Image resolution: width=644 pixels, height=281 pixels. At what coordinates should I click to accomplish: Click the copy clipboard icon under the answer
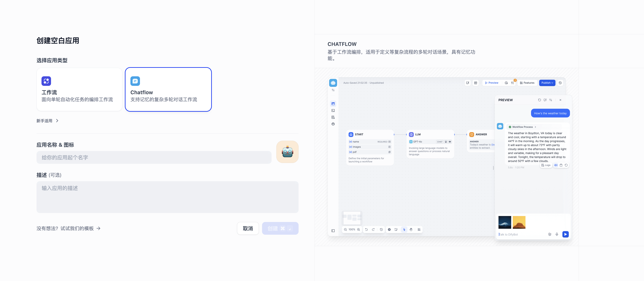point(561,165)
